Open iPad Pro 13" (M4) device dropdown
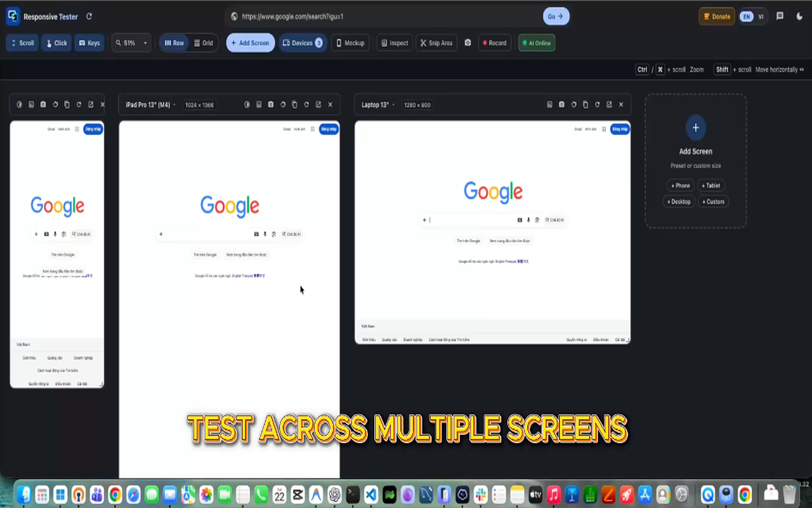 point(150,105)
